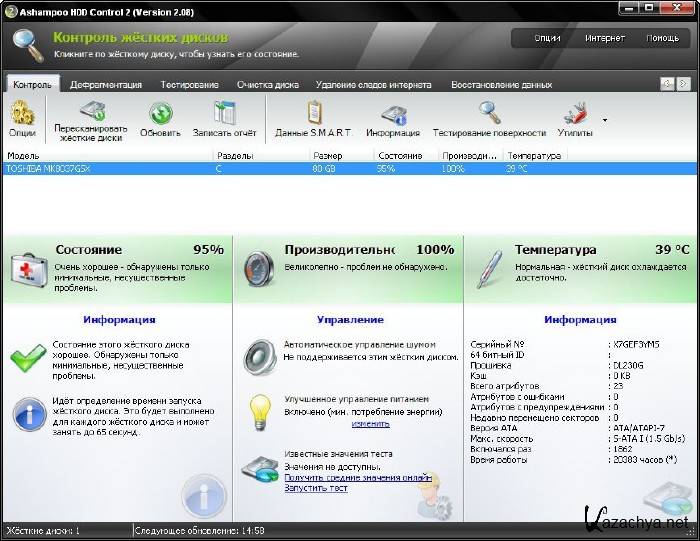700x541 pixels.
Task: Click the Запустить тест link
Action: 316,488
